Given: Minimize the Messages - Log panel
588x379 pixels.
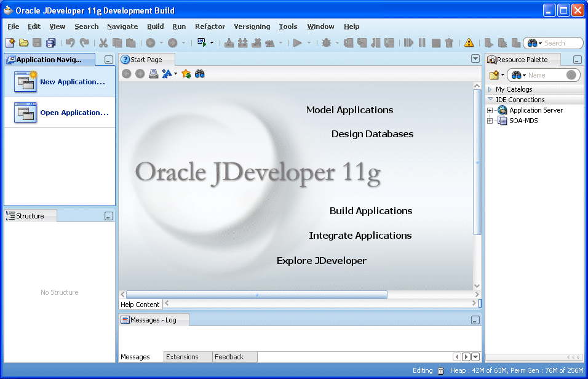Looking at the screenshot, I should pos(475,320).
